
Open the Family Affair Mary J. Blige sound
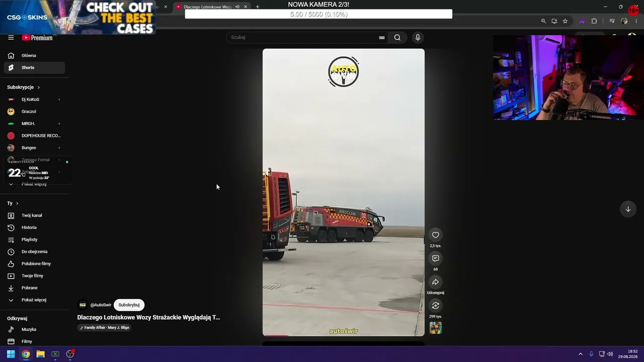105,327
